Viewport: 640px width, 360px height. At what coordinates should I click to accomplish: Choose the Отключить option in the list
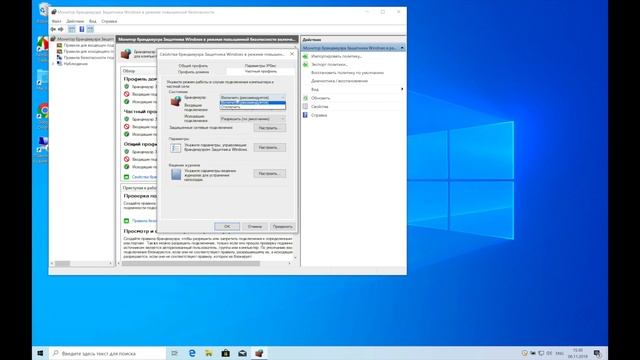click(x=253, y=107)
